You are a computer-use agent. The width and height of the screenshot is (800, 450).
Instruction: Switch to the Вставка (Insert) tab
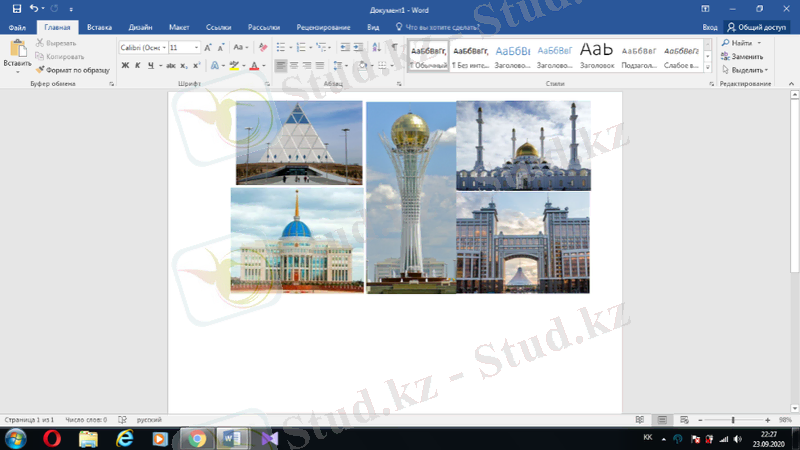tap(99, 27)
